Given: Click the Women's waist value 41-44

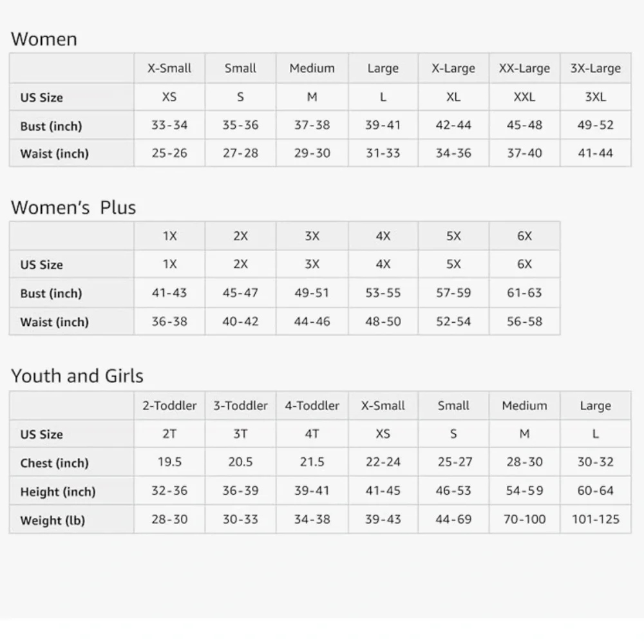Looking at the screenshot, I should pyautogui.click(x=595, y=153).
